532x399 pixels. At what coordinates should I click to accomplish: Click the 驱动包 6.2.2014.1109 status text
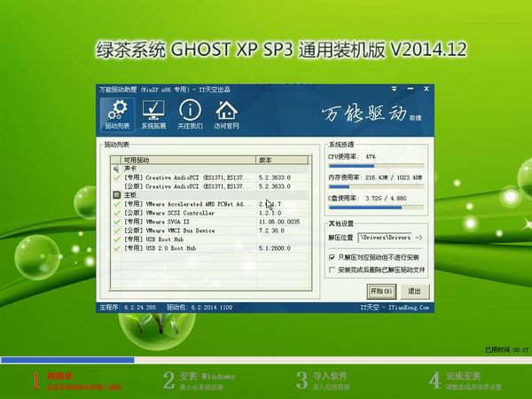tap(199, 308)
